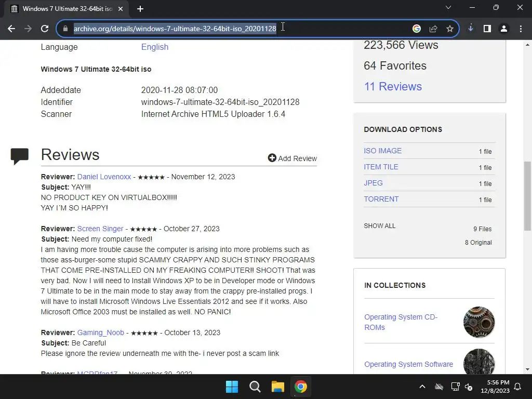This screenshot has width=532, height=399.
Task: Click SHOW ALL download files
Action: coord(380,226)
